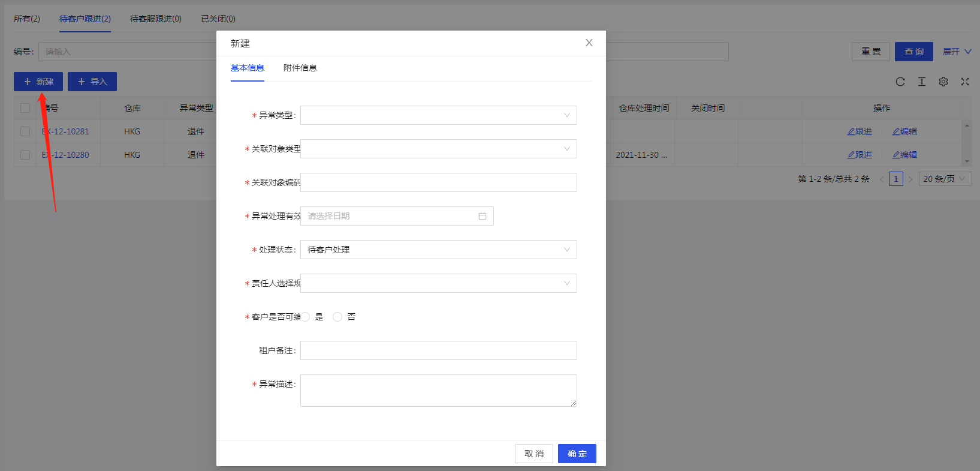Check the row checkbox for EX-12-10280

coord(25,155)
